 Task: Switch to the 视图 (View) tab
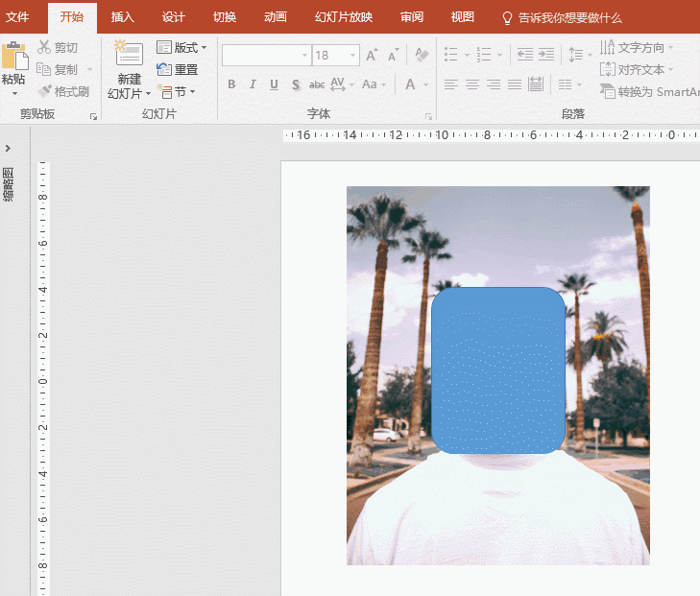tap(463, 17)
